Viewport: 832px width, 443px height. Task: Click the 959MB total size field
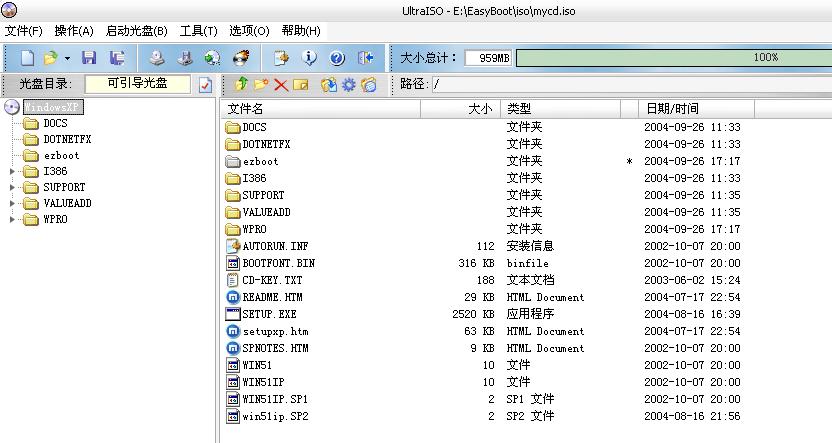point(488,58)
